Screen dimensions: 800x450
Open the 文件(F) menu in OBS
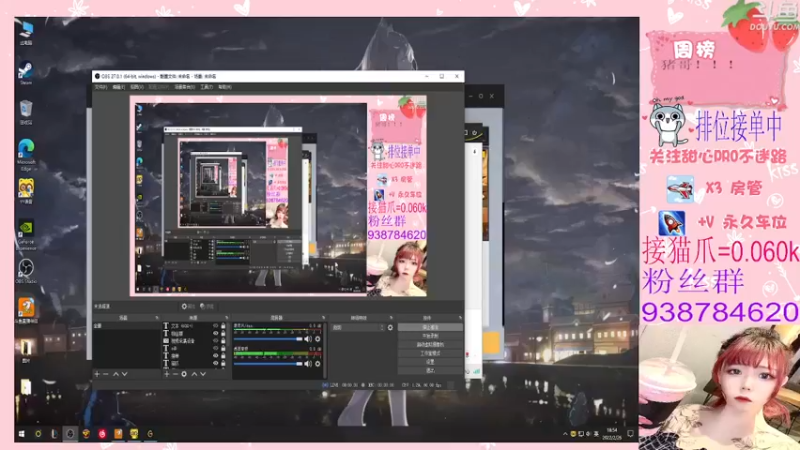point(101,87)
